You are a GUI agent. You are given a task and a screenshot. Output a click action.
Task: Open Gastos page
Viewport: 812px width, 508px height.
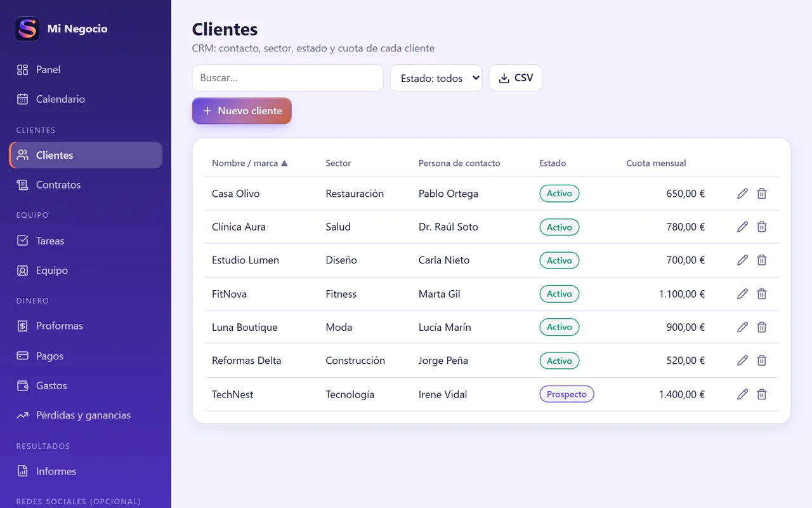click(86, 385)
